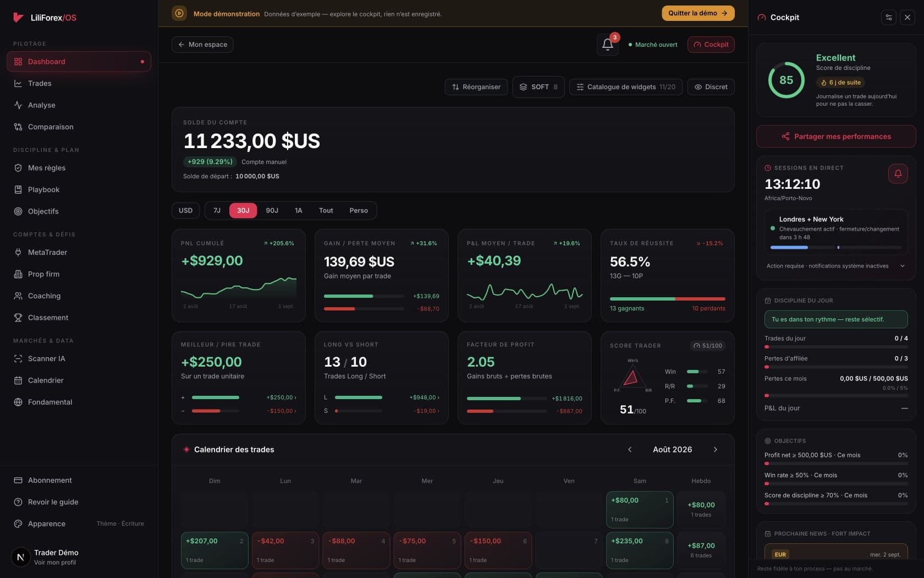Open the Fondamental data page
The image size is (924, 578).
(79, 402)
